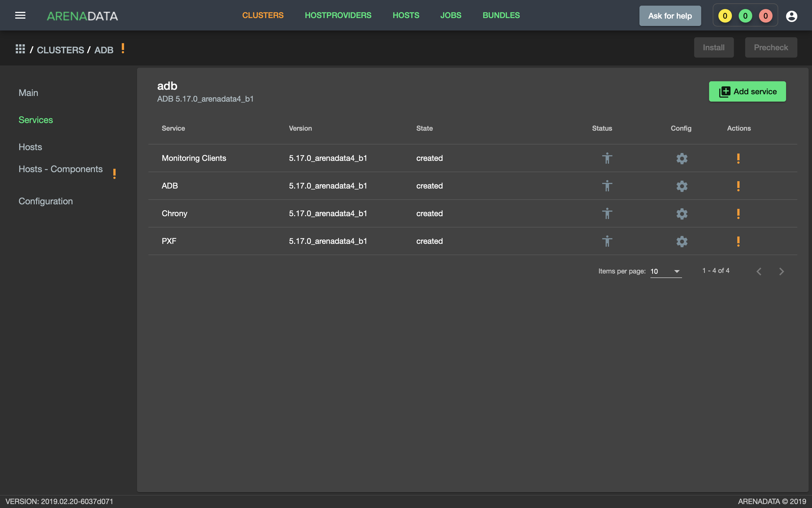Click the adb cluster title
Viewport: 812px width, 508px height.
coord(167,86)
